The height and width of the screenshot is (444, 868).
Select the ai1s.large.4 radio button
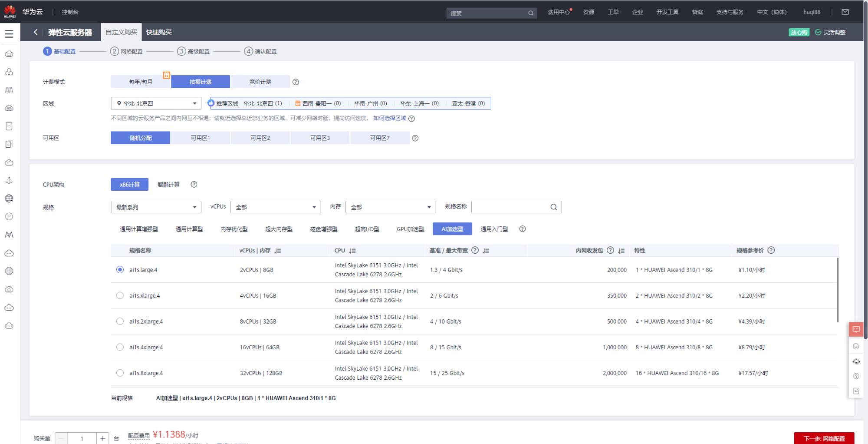click(120, 270)
